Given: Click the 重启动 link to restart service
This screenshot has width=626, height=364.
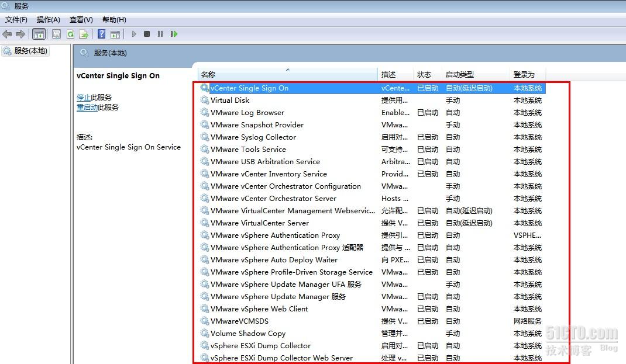Looking at the screenshot, I should pos(87,108).
